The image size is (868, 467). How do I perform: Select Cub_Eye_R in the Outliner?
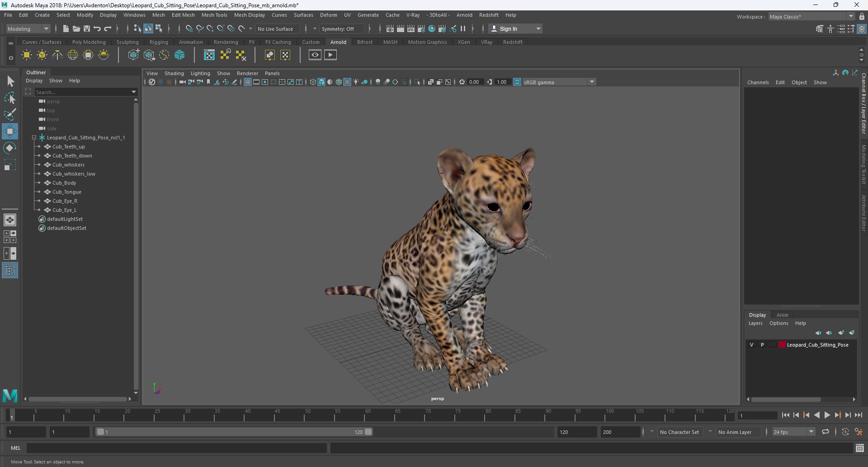coord(65,201)
